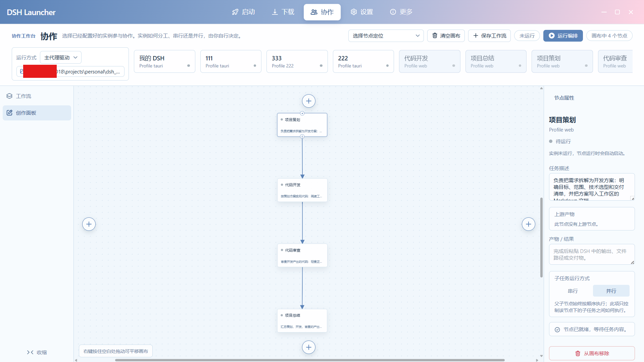Viewport: 644px width, 362px height.
Task: Click the people icon on 协作 tab
Action: coord(314,12)
